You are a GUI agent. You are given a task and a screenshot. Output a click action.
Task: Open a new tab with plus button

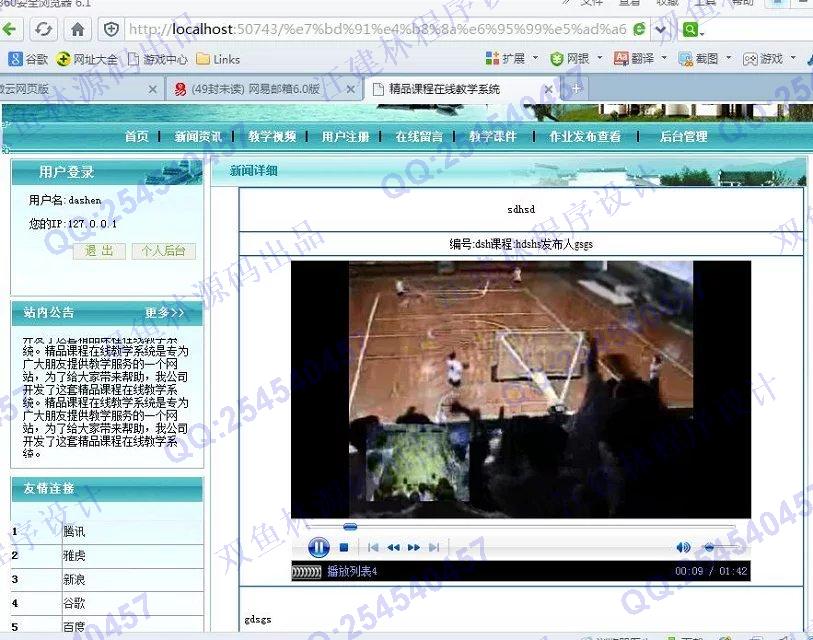pyautogui.click(x=574, y=89)
